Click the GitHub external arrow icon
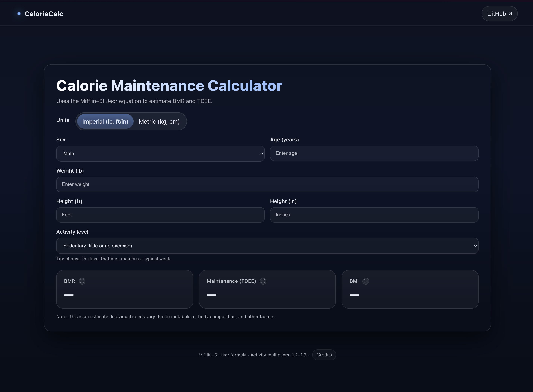This screenshot has width=533, height=392. click(510, 14)
